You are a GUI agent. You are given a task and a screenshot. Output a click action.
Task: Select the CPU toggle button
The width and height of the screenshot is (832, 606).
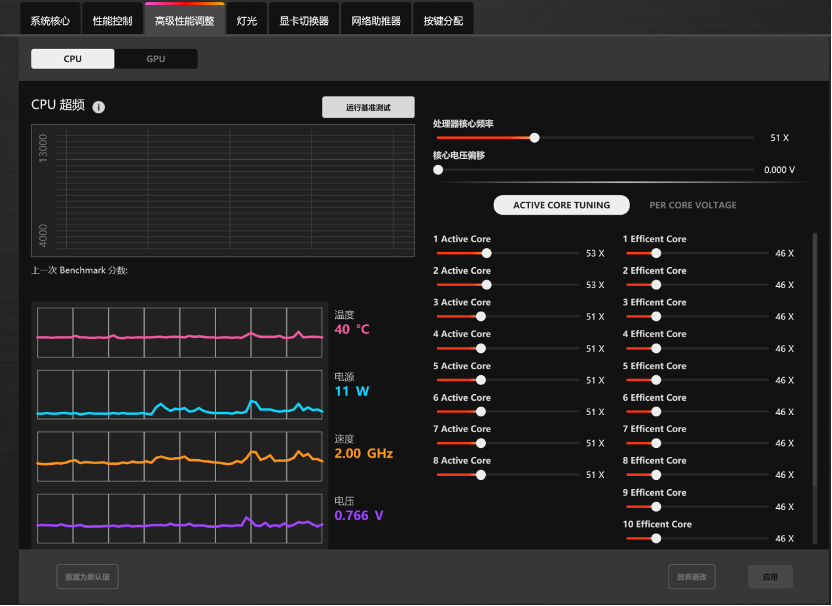point(73,59)
